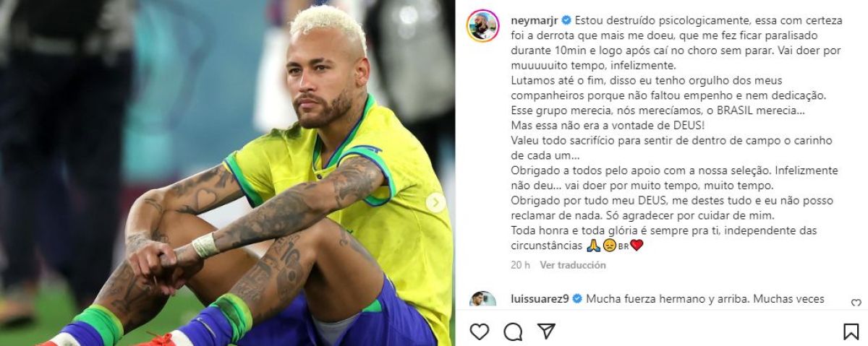Screen dimensions: 868x346
Task: Share post via paper plane icon
Action: point(546,331)
